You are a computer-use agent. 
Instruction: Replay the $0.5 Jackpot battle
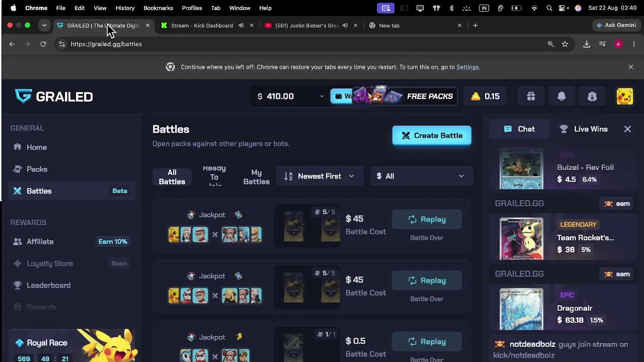coord(427,342)
